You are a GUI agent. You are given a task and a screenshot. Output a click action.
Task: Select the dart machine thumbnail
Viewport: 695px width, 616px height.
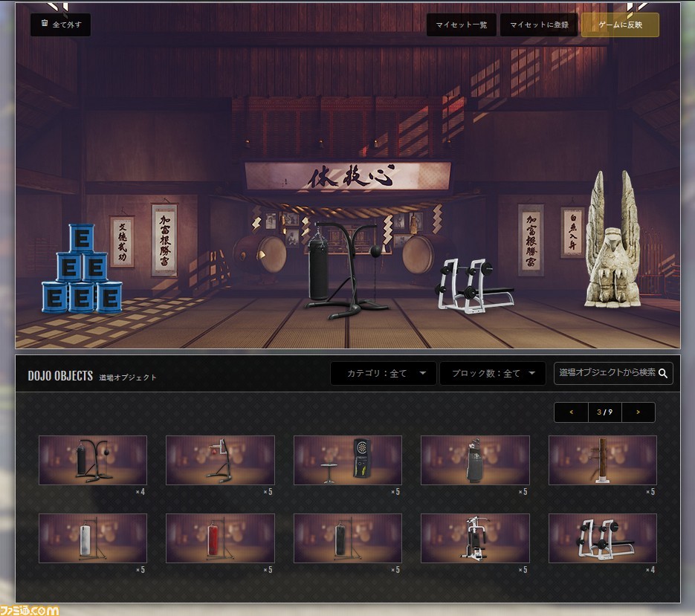tap(348, 460)
